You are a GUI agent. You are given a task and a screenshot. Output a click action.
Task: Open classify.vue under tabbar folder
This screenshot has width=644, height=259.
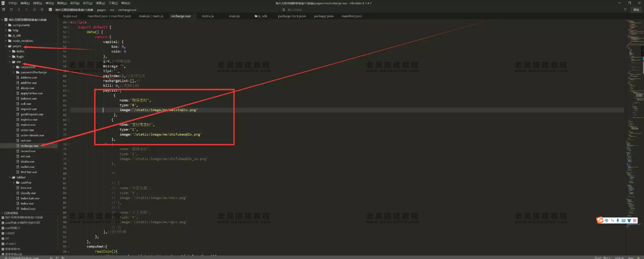28,193
